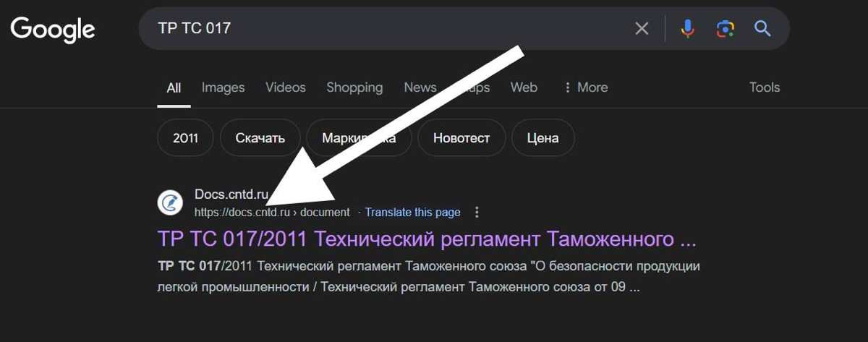Open the Google logo homepage
Image resolution: width=868 pixels, height=342 pixels.
click(x=53, y=30)
